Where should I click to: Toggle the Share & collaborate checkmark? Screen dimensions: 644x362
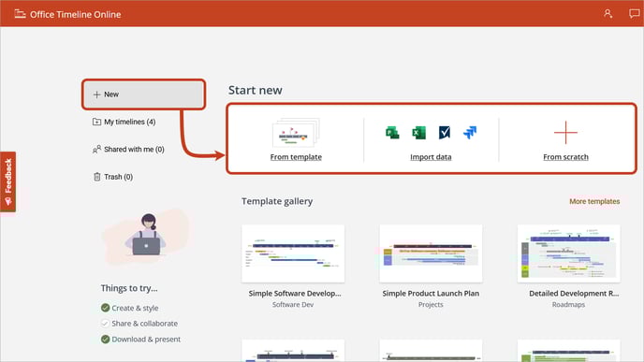[x=105, y=324]
